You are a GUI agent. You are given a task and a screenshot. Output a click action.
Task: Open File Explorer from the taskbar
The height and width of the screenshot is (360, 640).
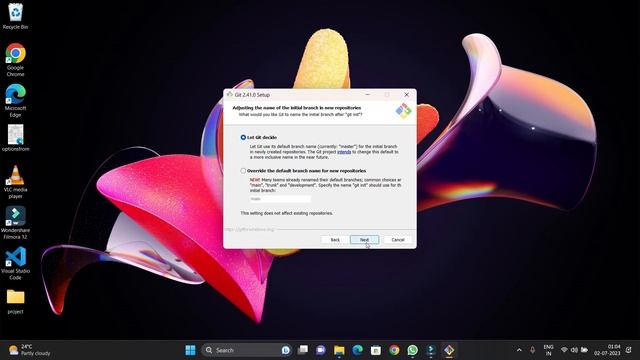click(339, 350)
